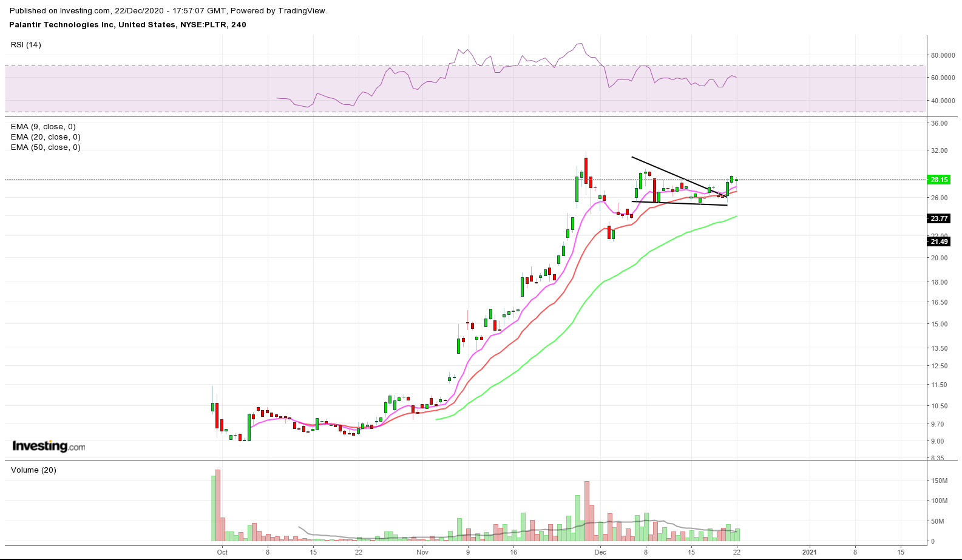
Task: Click the Volume (20) indicator label
Action: (x=33, y=470)
